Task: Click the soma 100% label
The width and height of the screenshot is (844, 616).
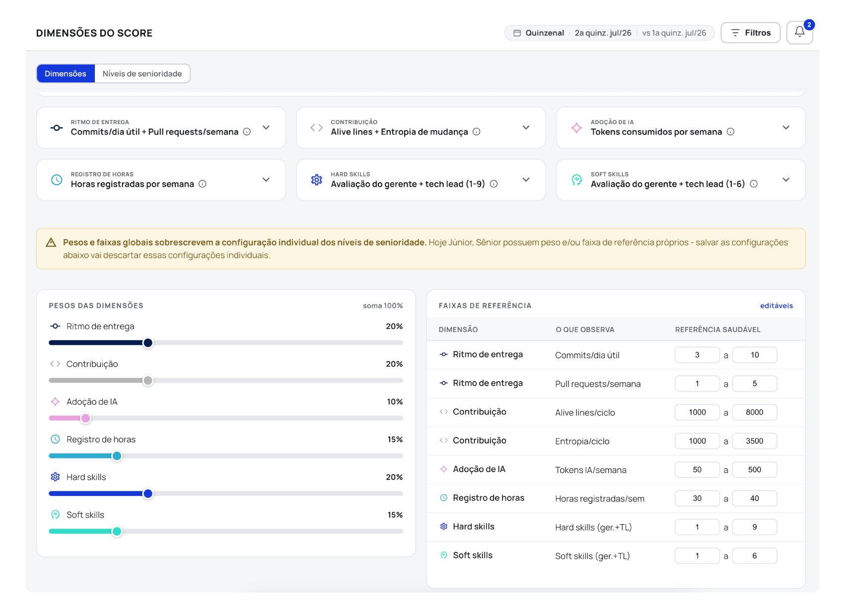Action: tap(383, 306)
